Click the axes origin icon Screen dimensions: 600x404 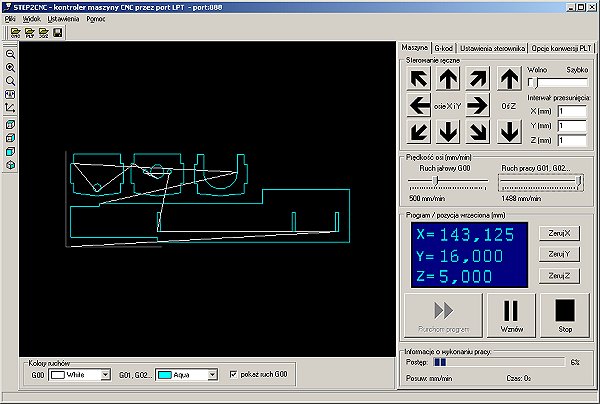pyautogui.click(x=10, y=108)
